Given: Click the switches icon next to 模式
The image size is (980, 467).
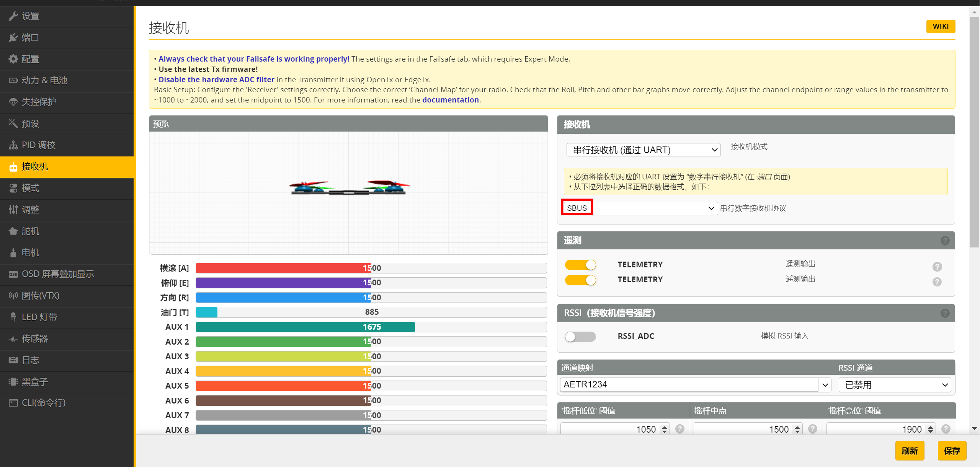Looking at the screenshot, I should 13,188.
